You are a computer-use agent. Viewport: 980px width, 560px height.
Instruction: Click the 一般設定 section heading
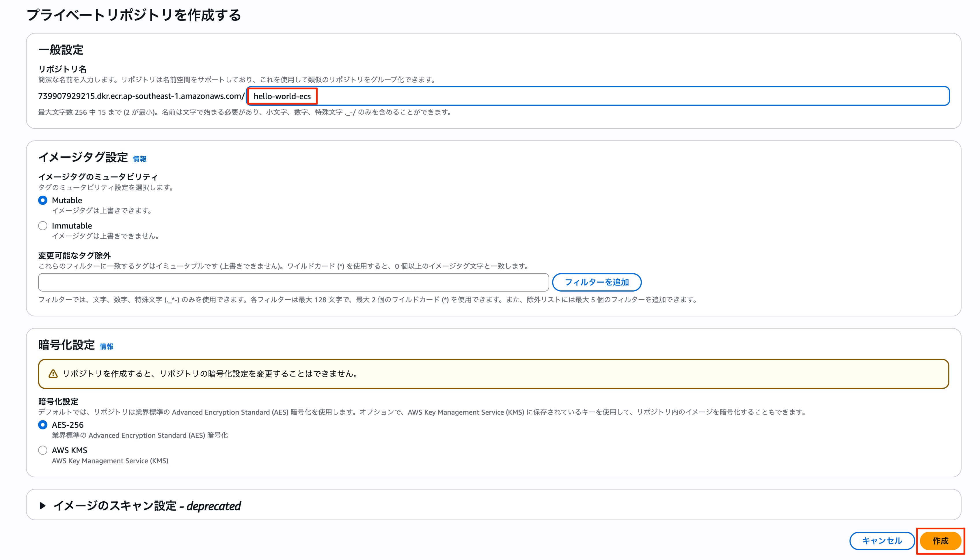pos(61,50)
